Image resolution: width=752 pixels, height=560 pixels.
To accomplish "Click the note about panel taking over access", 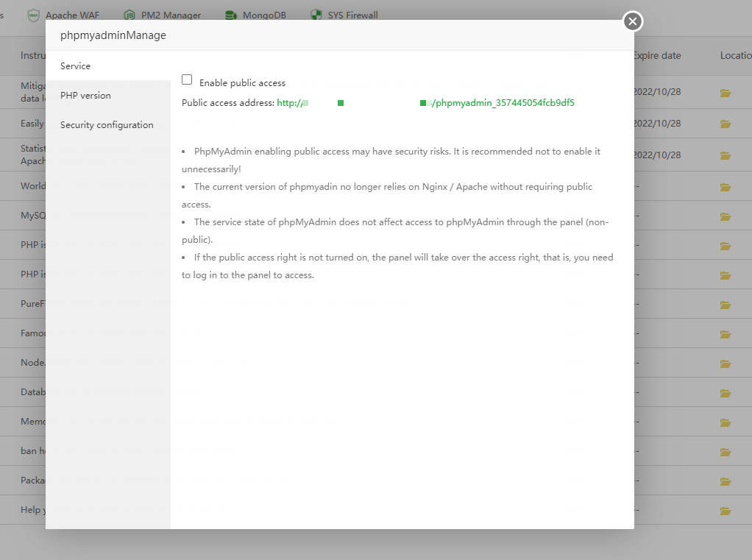I will [397, 266].
